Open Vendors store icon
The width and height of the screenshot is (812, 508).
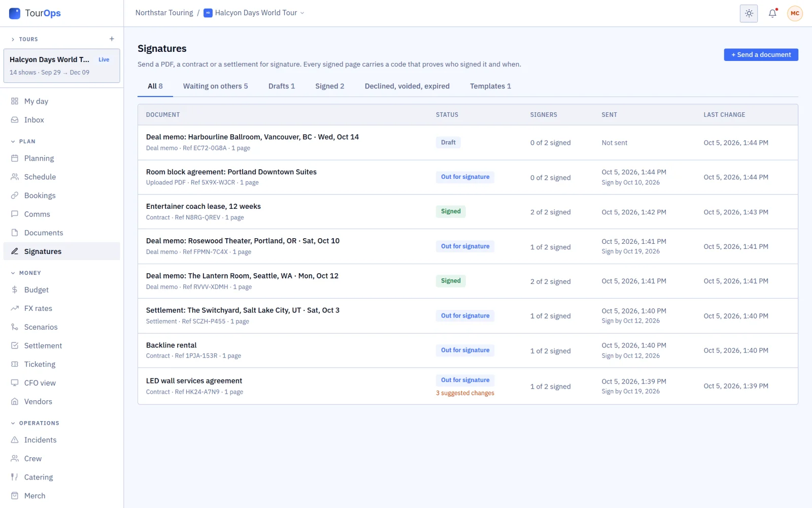coord(15,402)
